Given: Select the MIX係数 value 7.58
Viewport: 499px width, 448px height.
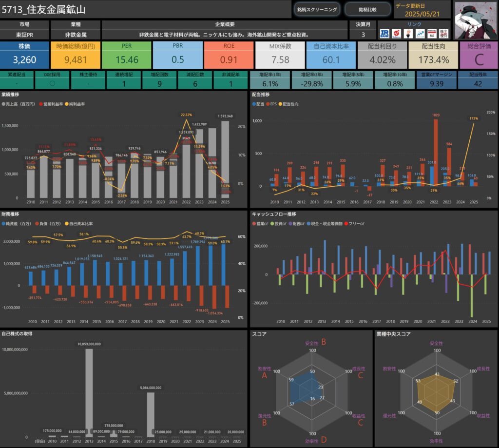Looking at the screenshot, I should (280, 59).
